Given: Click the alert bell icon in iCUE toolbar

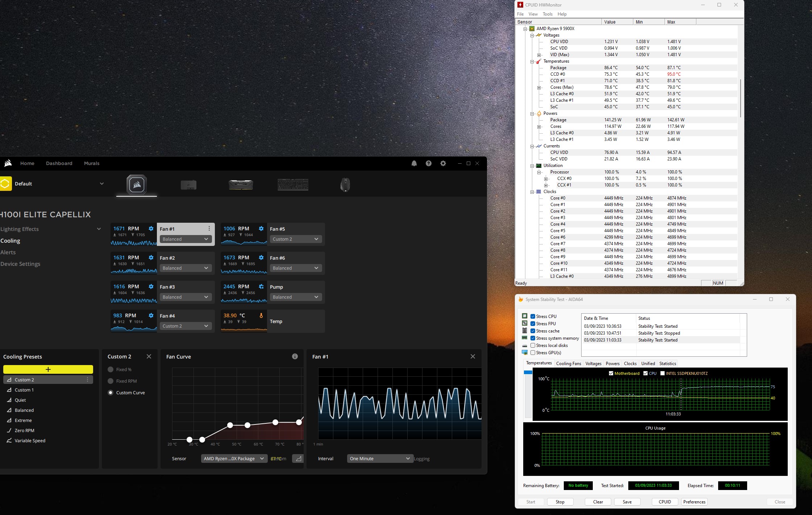Looking at the screenshot, I should [414, 164].
